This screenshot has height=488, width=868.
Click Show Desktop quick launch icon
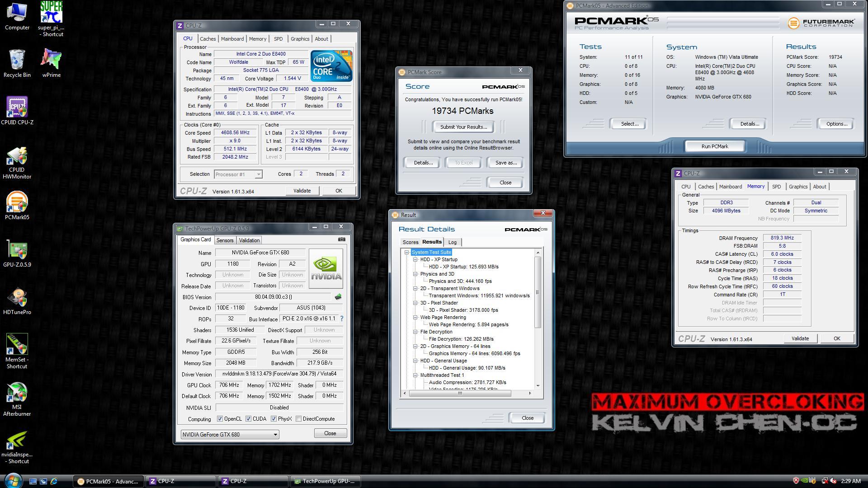[x=33, y=481]
